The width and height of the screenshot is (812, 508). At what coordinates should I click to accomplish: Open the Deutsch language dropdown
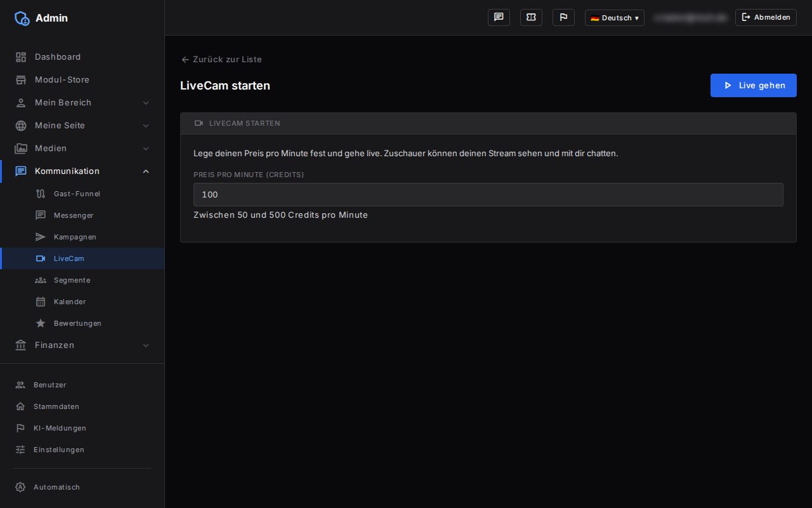[x=615, y=18]
